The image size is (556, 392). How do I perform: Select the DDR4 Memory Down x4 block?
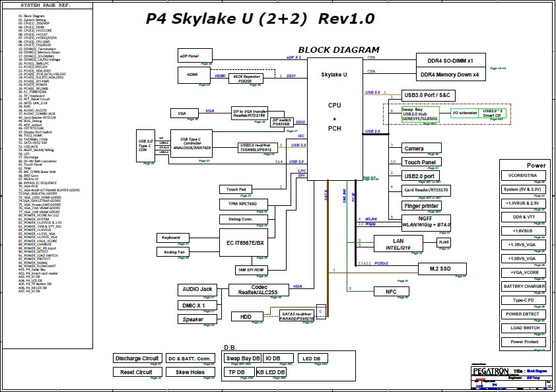point(451,75)
